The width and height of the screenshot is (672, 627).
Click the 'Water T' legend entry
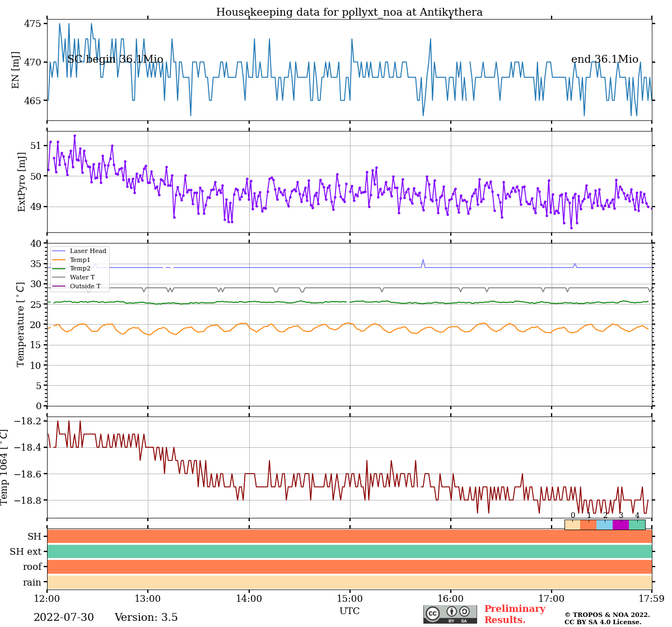click(x=73, y=278)
